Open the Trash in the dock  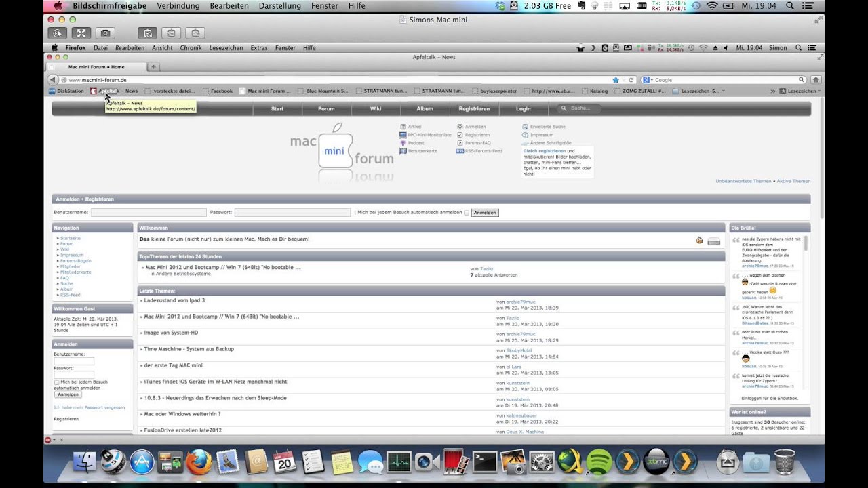(x=785, y=462)
